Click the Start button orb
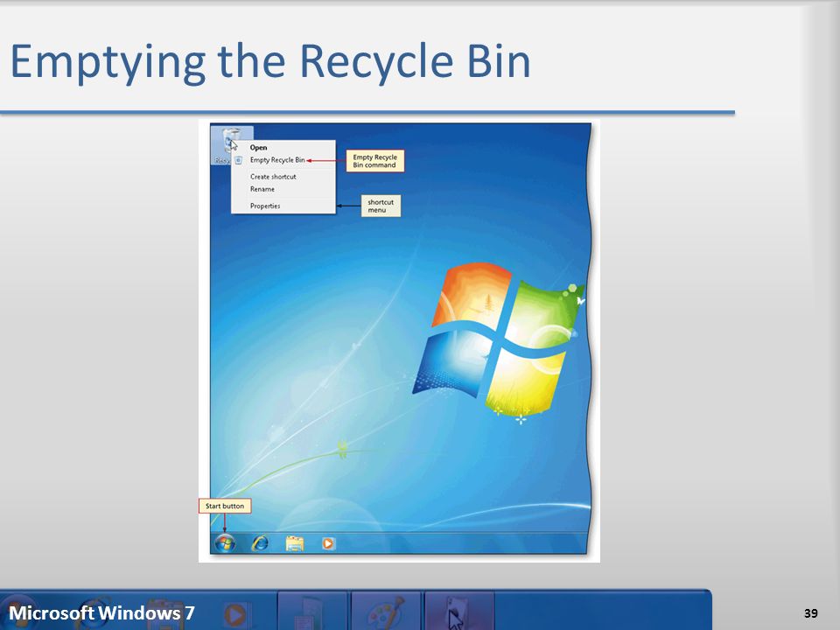840x630 pixels. point(225,543)
